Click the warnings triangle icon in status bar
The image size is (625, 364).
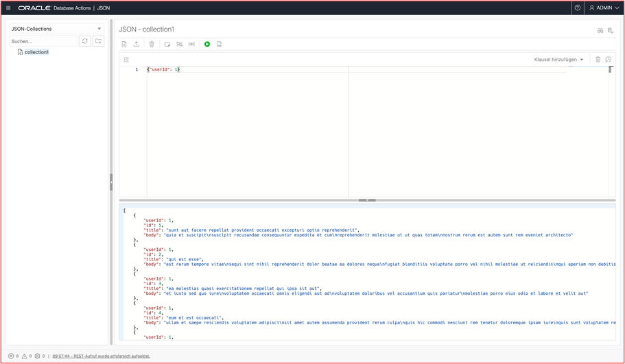tap(24, 356)
